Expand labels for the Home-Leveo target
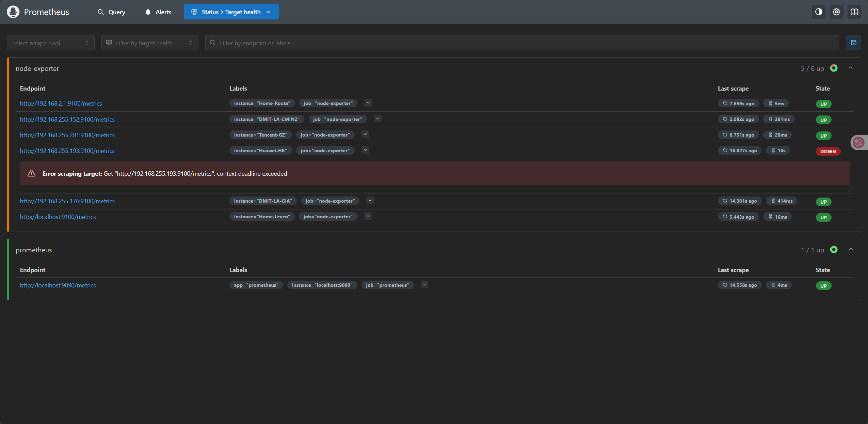 (x=368, y=216)
